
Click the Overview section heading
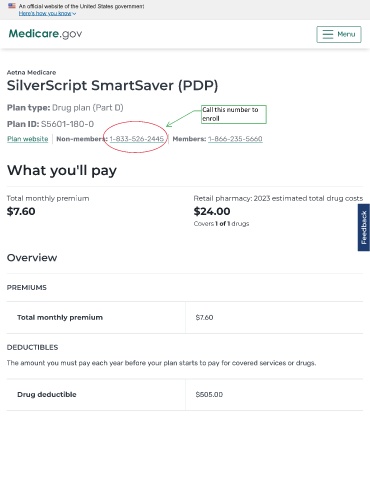pyautogui.click(x=32, y=258)
